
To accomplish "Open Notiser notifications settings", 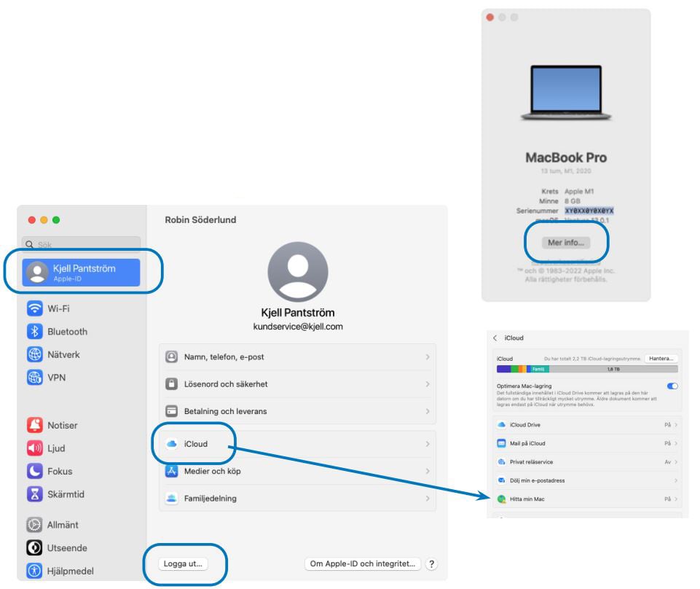I will (x=60, y=425).
